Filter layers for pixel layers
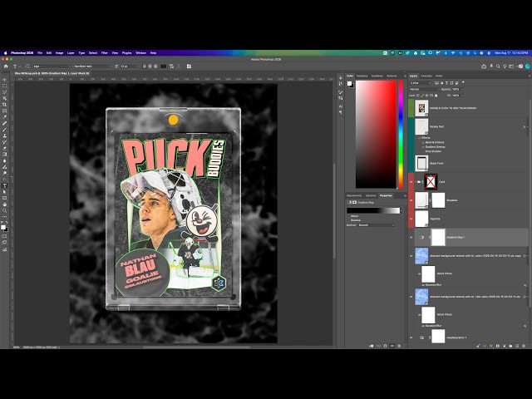The width and height of the screenshot is (532, 399). click(x=436, y=83)
